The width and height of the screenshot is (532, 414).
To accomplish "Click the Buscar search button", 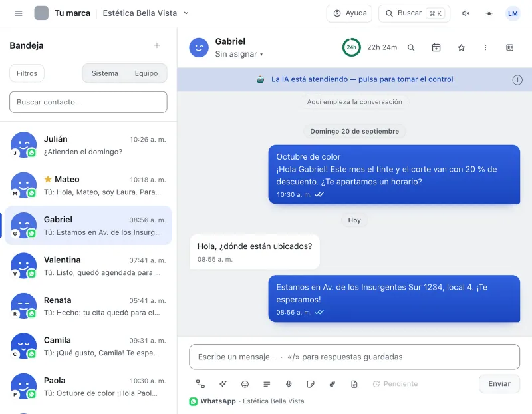I will pyautogui.click(x=414, y=13).
